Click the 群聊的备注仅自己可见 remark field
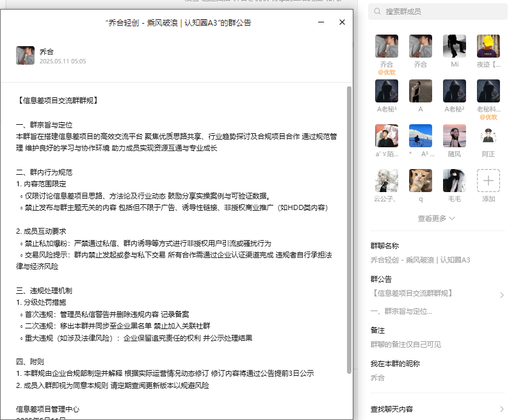Viewport: 516px width, 420px height. [406, 344]
